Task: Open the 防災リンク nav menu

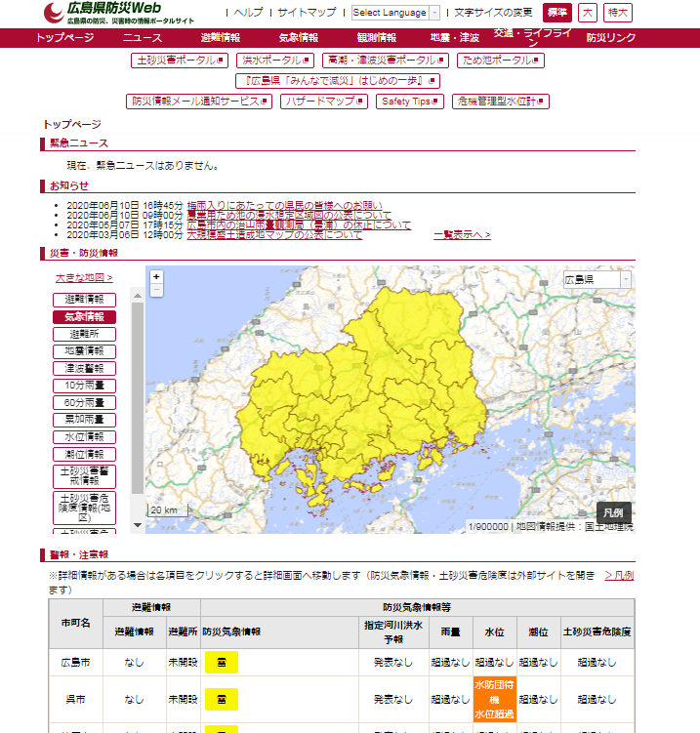Action: (x=611, y=38)
